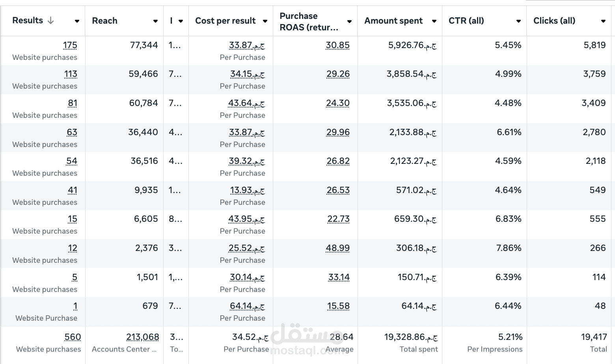Viewport: 615px width, 364px height.
Task: Click the total 560 website purchases
Action: [73, 337]
